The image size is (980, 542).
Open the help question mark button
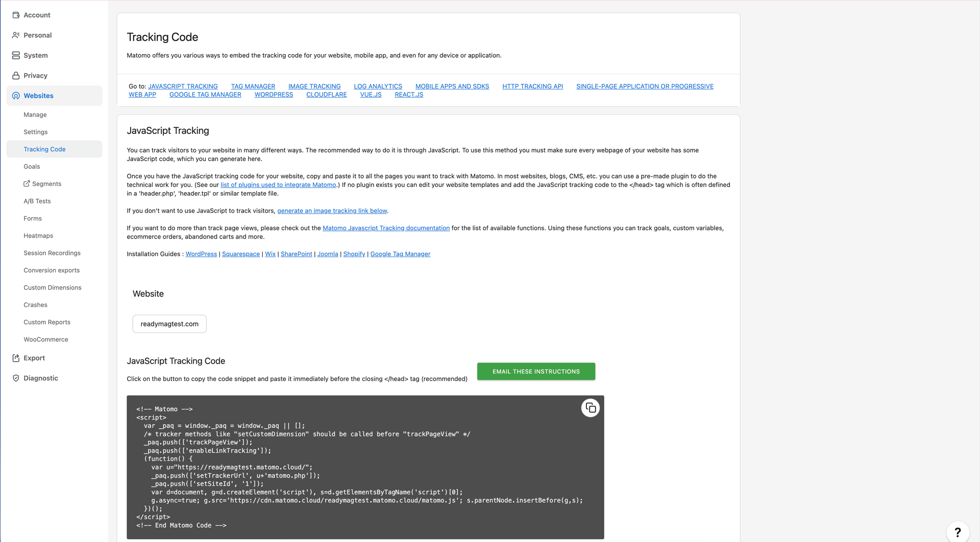point(958,532)
